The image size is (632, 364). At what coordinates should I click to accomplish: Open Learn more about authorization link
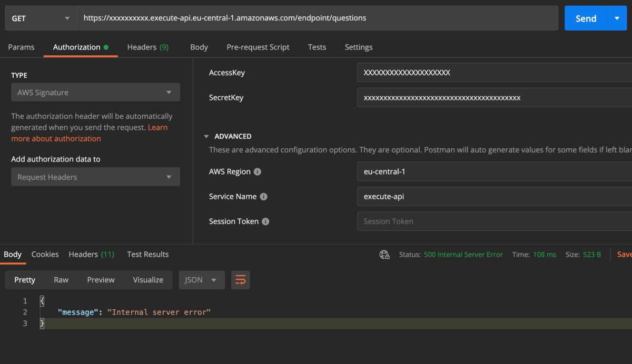90,133
